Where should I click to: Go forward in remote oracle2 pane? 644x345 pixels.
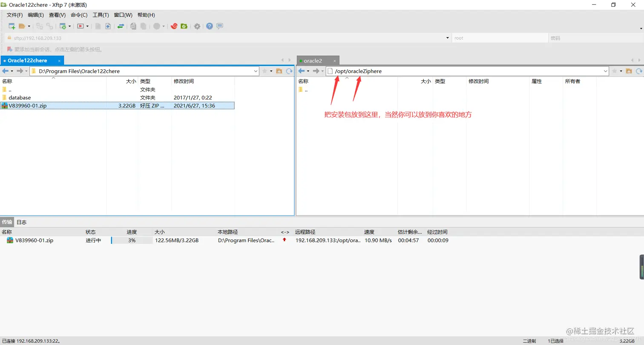tap(316, 71)
